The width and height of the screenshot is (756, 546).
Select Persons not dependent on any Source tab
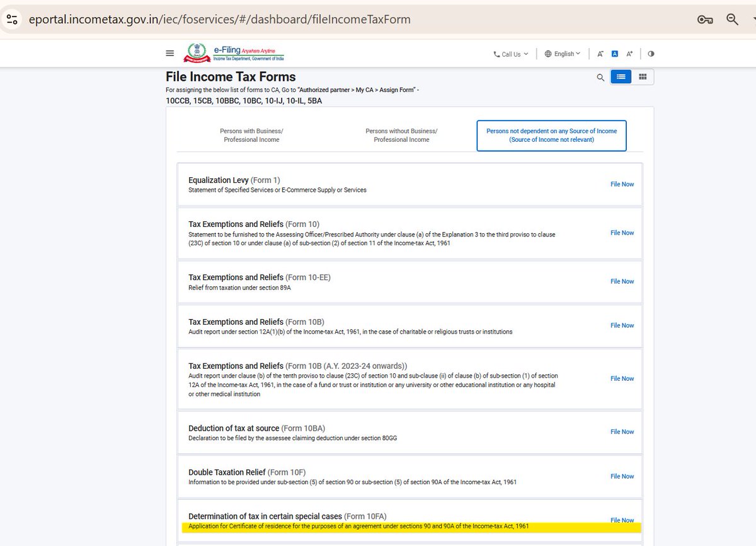pyautogui.click(x=551, y=135)
